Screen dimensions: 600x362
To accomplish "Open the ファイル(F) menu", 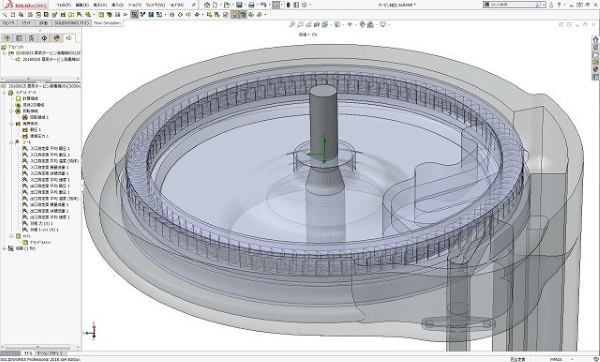I will coord(64,5).
